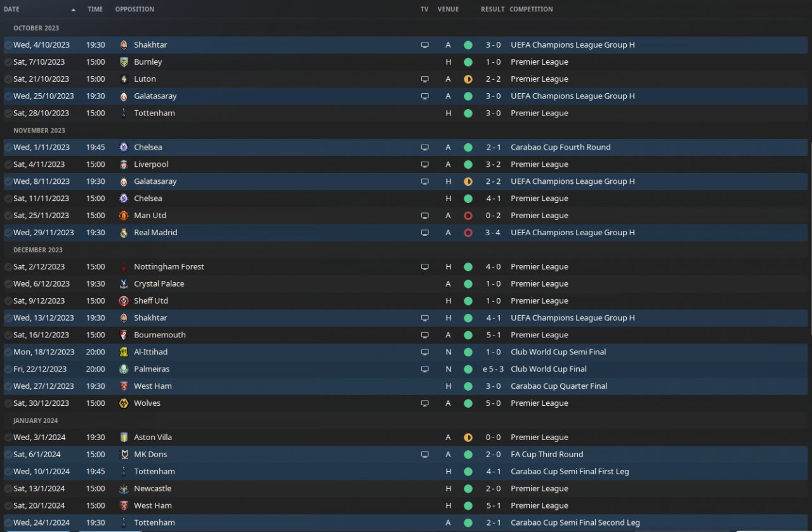Image resolution: width=812 pixels, height=532 pixels.
Task: Click the Burnley club crest icon
Action: 124,62
